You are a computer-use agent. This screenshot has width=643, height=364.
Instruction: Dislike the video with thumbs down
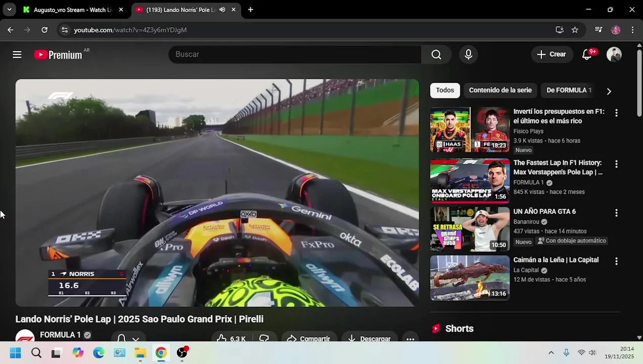coord(264,337)
